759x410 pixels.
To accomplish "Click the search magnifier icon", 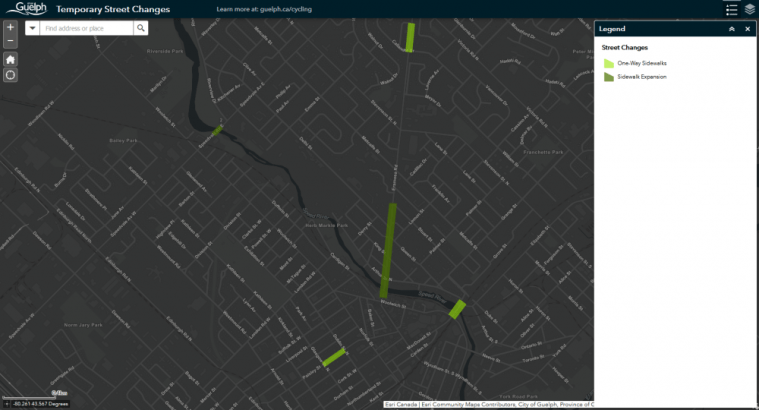I will pos(142,29).
